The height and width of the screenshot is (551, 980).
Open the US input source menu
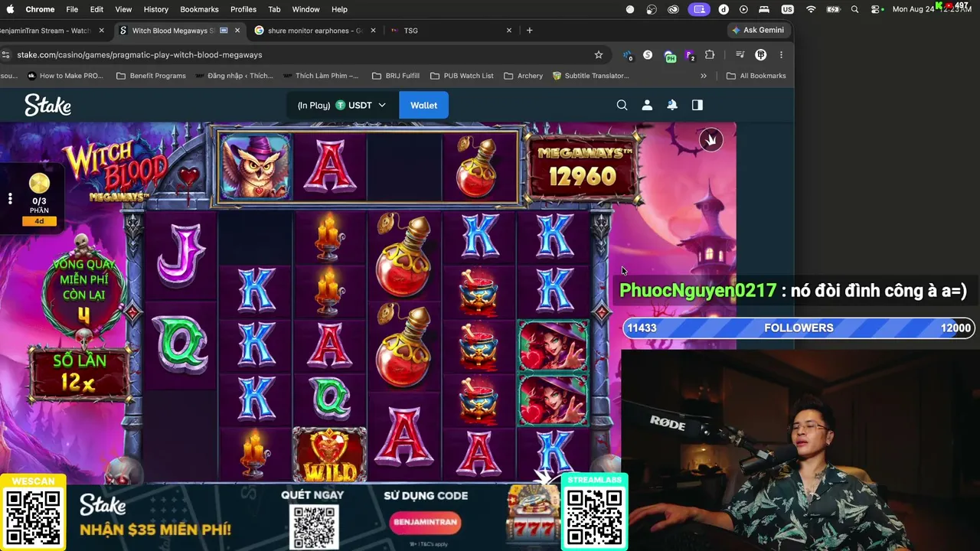787,9
